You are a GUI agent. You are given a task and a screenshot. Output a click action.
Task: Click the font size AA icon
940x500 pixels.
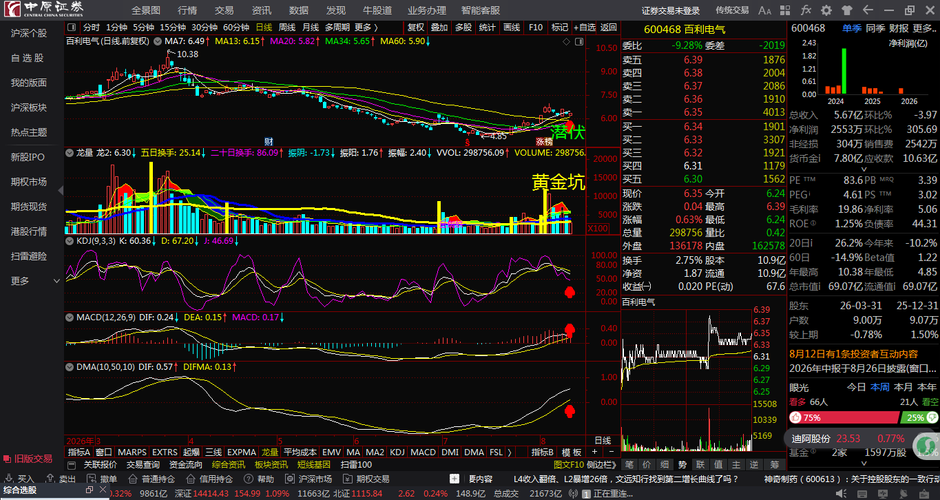[x=765, y=10]
